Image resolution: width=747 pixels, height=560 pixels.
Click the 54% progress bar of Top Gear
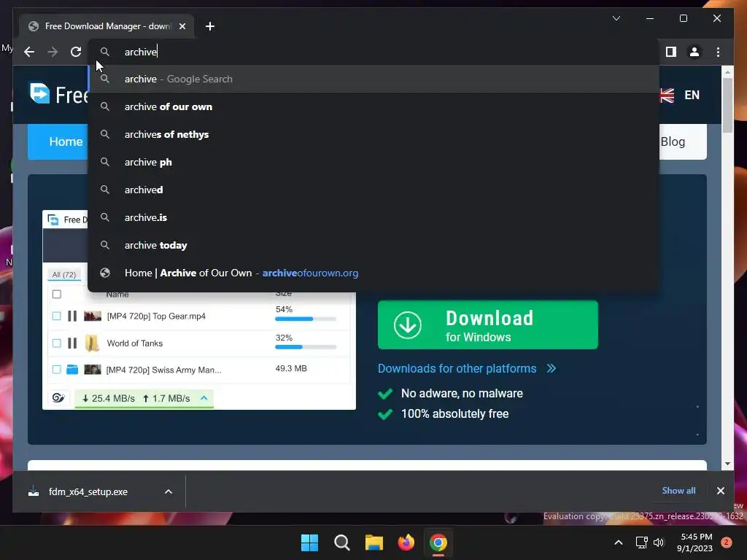pos(306,319)
